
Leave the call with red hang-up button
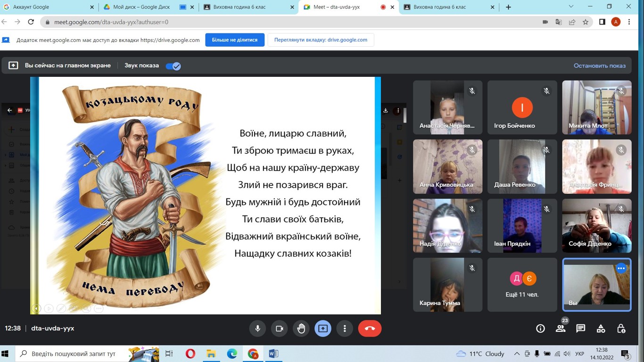point(370,329)
